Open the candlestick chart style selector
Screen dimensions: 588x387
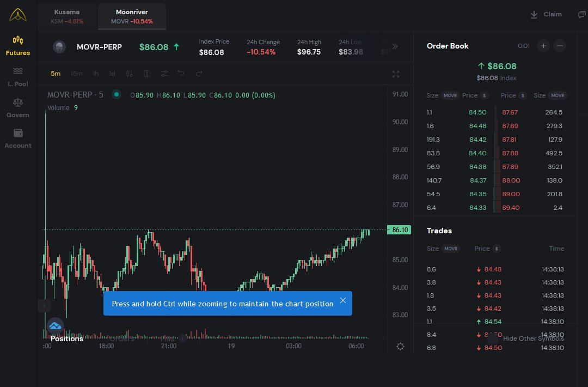click(x=130, y=74)
